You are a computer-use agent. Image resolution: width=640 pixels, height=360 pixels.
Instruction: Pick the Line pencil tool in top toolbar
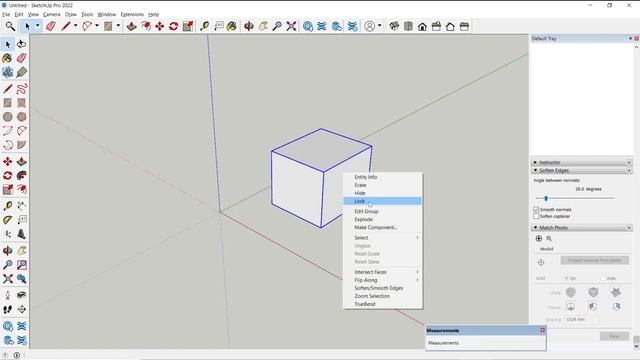(x=65, y=27)
